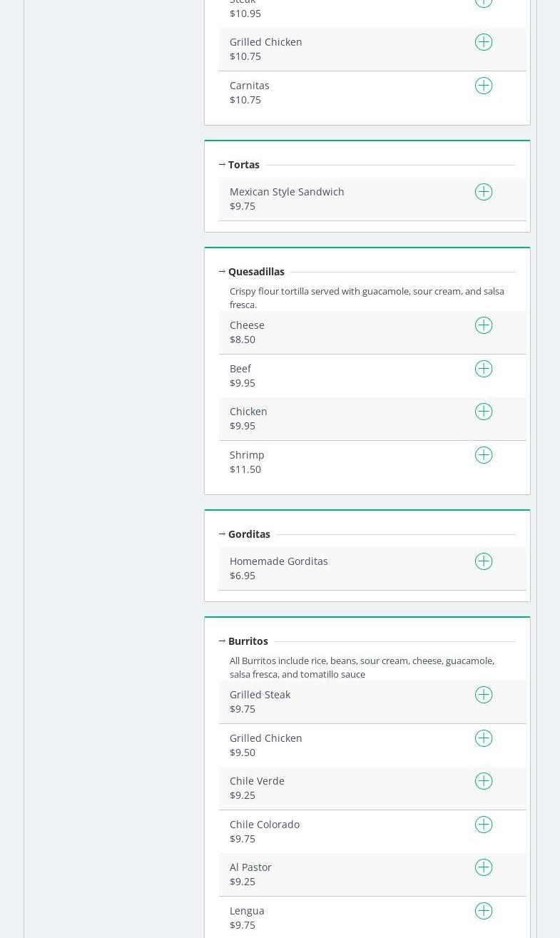Image resolution: width=560 pixels, height=938 pixels.
Task: Collapse the Tortas section
Action: pyautogui.click(x=222, y=165)
